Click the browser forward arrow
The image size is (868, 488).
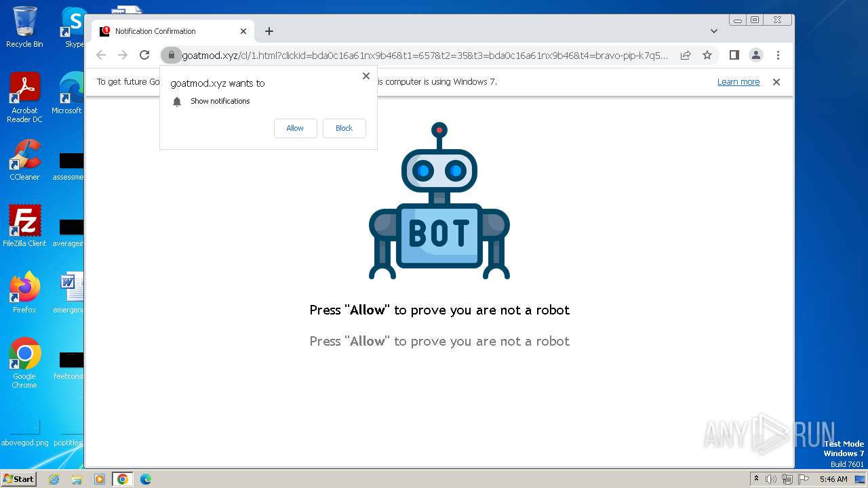pos(123,55)
